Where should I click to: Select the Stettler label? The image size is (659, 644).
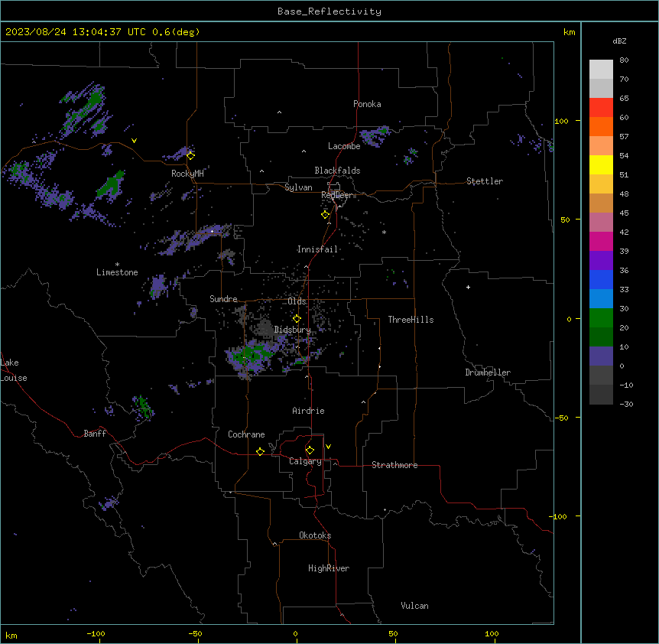(x=485, y=181)
